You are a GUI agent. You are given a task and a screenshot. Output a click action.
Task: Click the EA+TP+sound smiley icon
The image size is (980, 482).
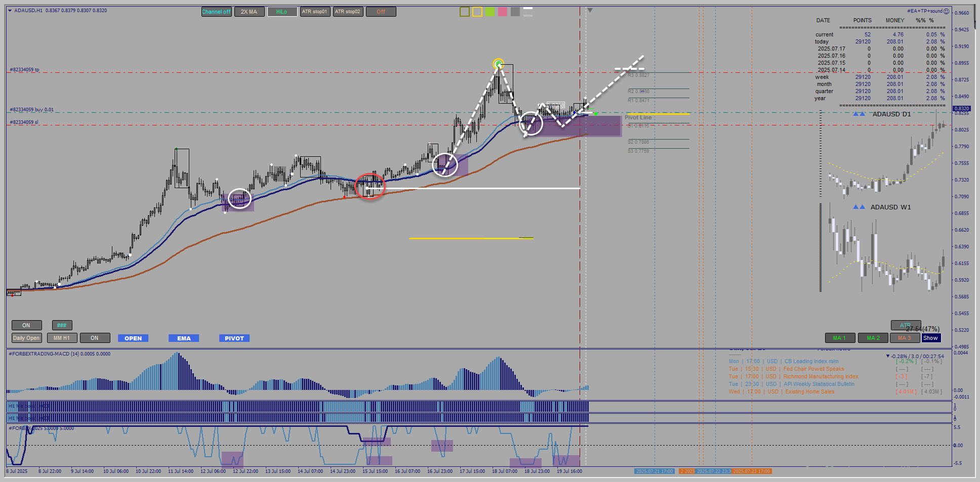click(x=947, y=11)
